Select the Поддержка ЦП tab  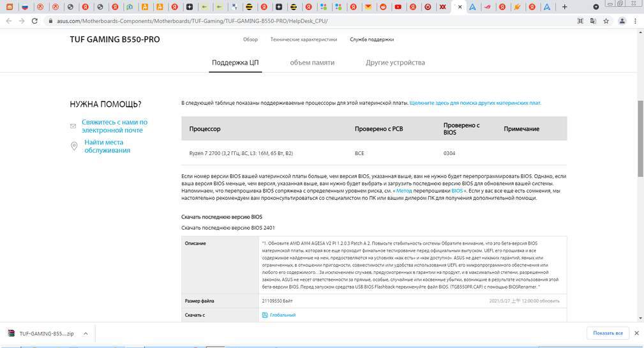[x=236, y=63]
